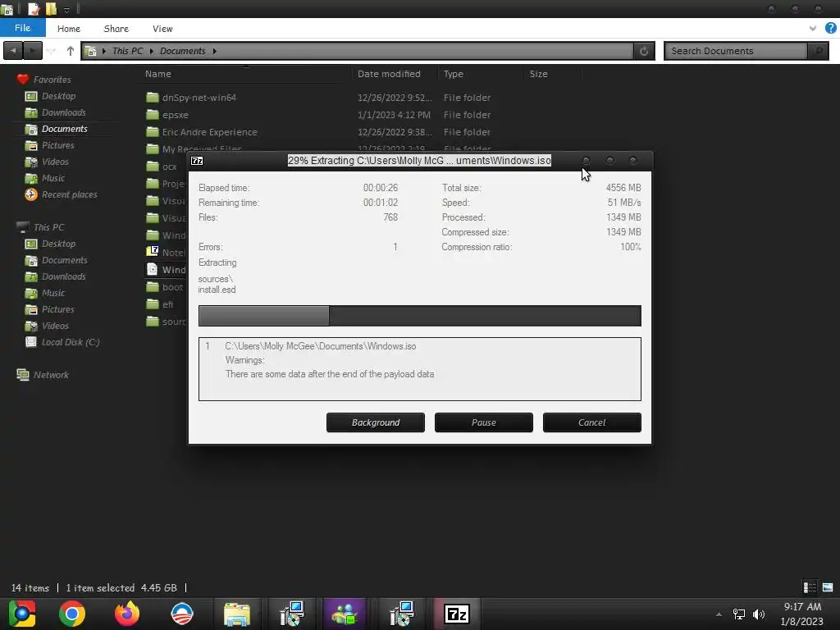Screen dimensions: 840x630
Task: Open the Quick Access toolbar dropdown
Action: coord(66,9)
